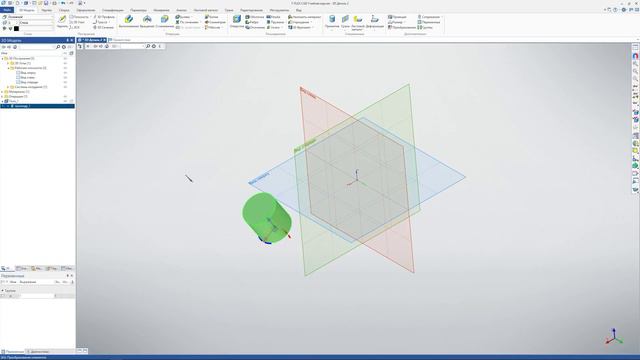Open the Примитив dropdown arrow

pyautogui.click(x=332, y=30)
